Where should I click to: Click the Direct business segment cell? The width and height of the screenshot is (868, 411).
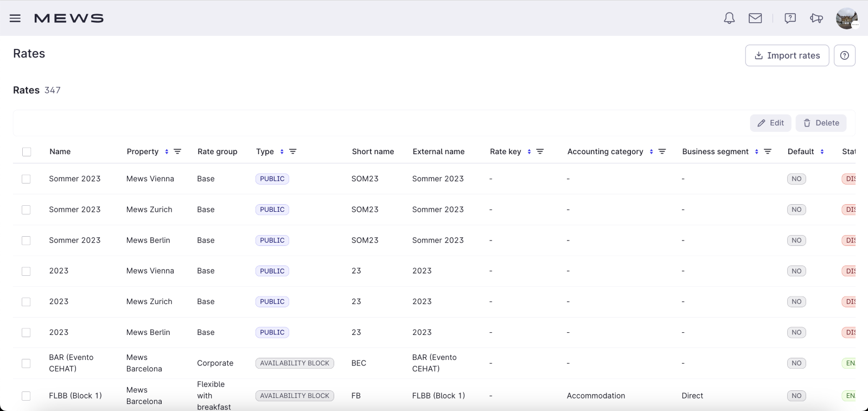pos(692,396)
